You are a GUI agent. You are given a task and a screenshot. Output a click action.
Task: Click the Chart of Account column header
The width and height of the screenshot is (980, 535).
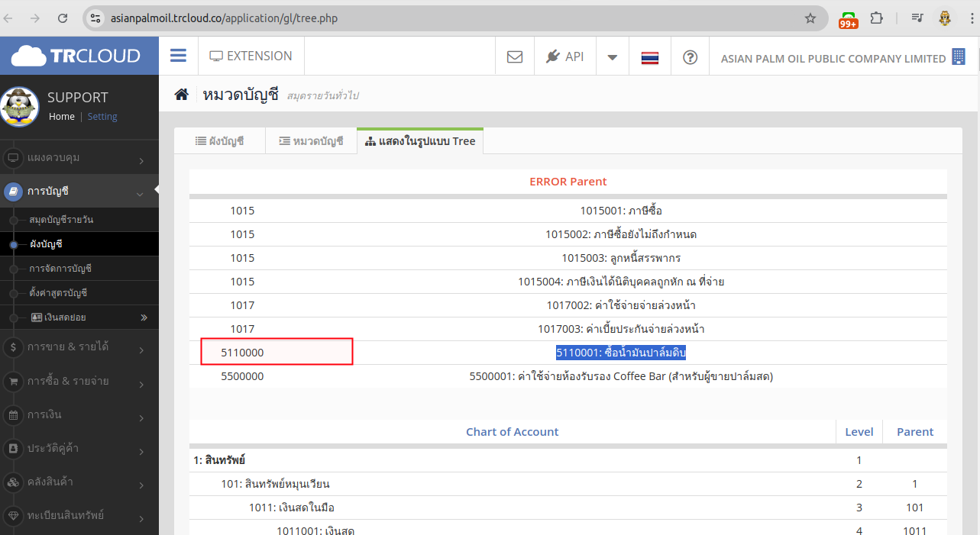pos(513,431)
